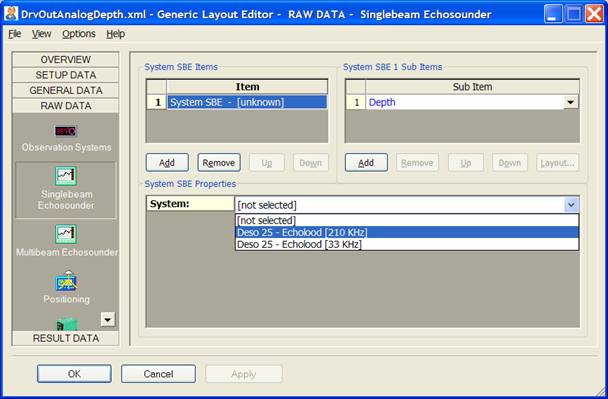Select the Singlebeam Echosounder icon
Viewport: 608px width, 399px height.
pyautogui.click(x=66, y=176)
